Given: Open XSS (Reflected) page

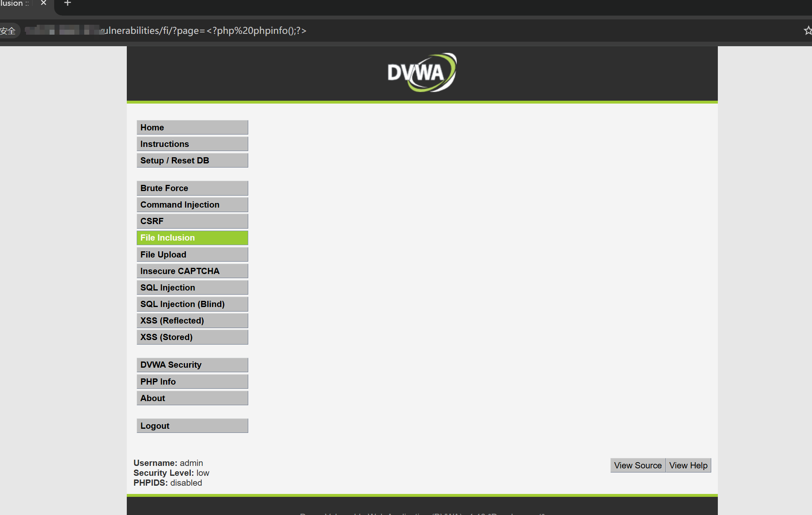Looking at the screenshot, I should point(192,321).
